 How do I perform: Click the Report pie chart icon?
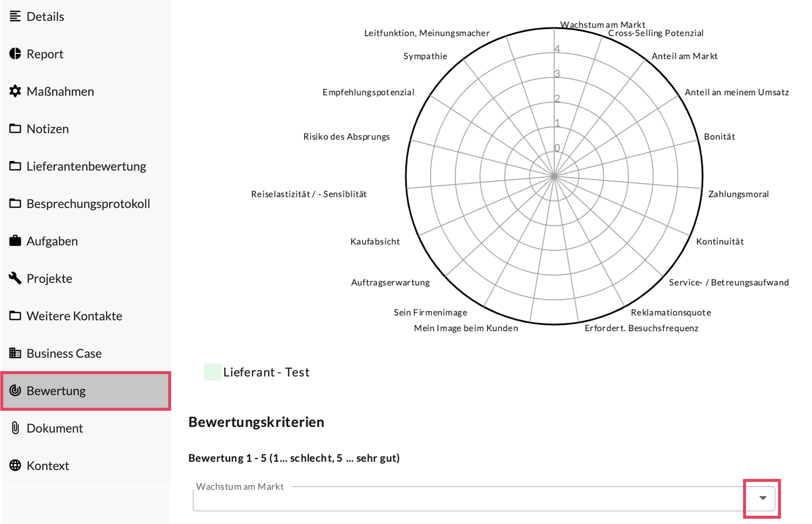coord(15,54)
